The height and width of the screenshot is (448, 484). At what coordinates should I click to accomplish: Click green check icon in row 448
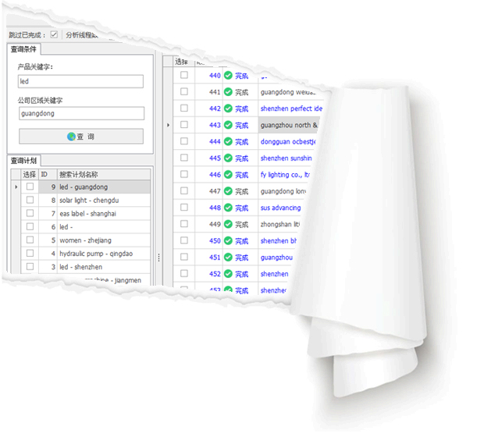[x=228, y=208]
